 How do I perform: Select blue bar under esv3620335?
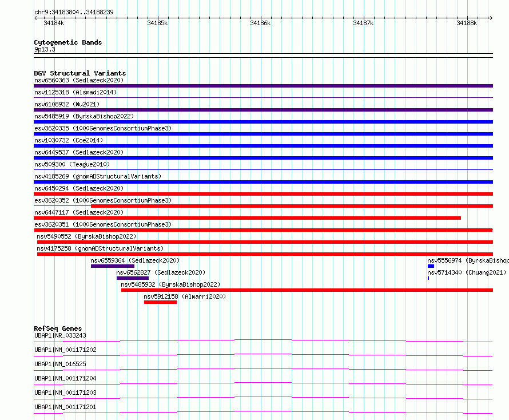(263, 134)
